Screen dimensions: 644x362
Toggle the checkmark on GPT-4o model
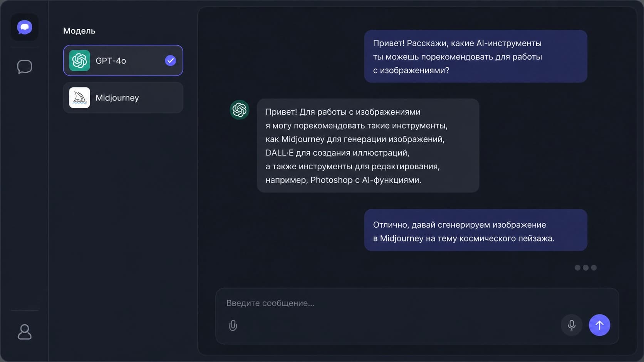pyautogui.click(x=170, y=60)
